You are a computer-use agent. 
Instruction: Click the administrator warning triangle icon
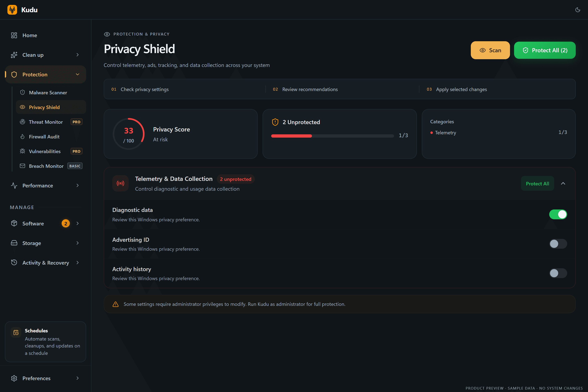116,304
